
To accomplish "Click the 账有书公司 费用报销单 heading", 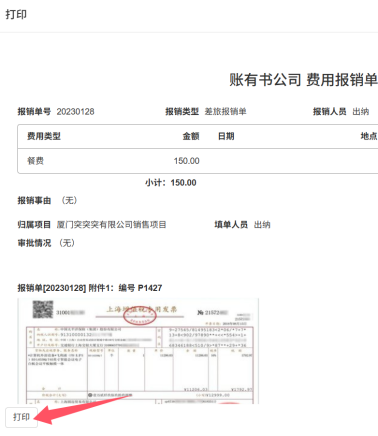I will point(303,80).
